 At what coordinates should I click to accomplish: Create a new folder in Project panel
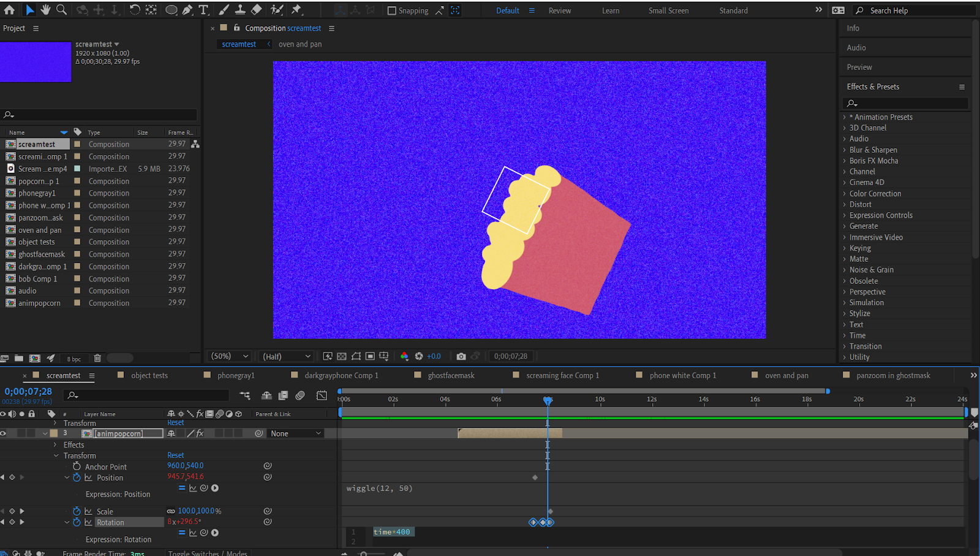[19, 359]
